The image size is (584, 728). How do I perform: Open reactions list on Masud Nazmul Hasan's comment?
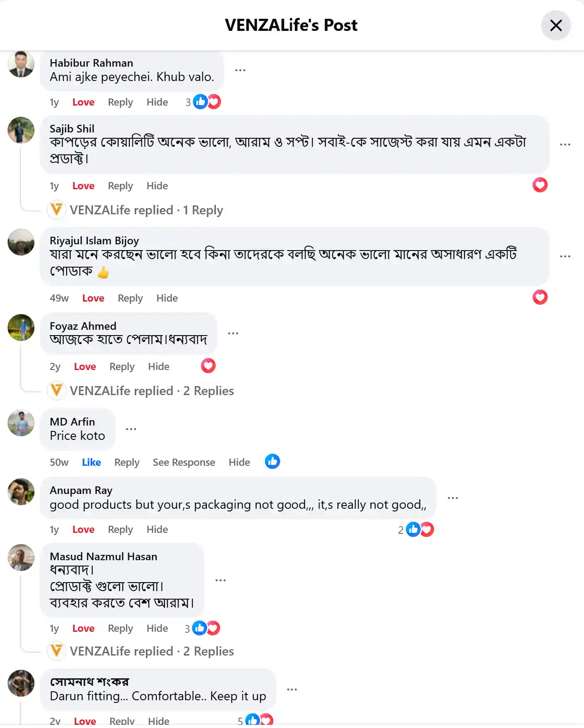tap(205, 628)
